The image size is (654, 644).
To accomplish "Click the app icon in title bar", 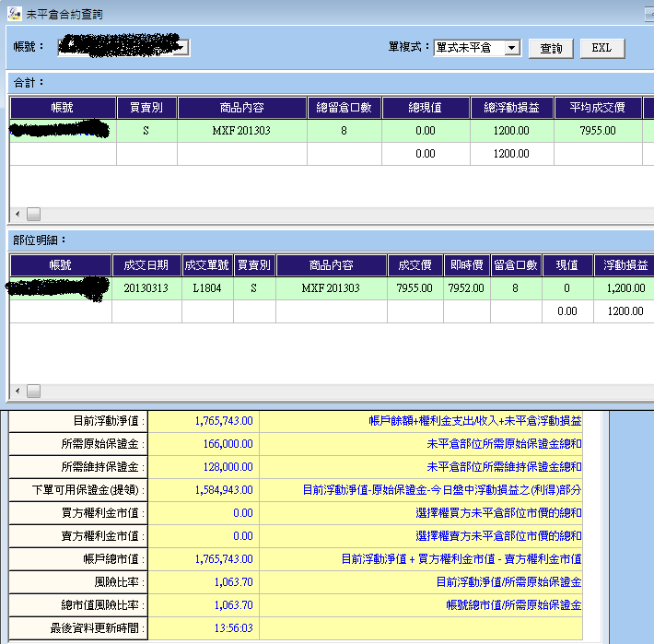I will [14, 14].
